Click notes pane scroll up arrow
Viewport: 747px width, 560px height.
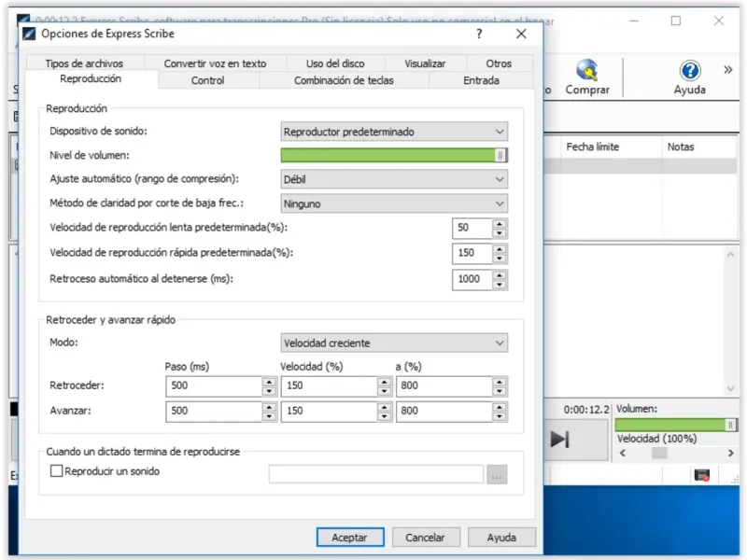pos(730,255)
